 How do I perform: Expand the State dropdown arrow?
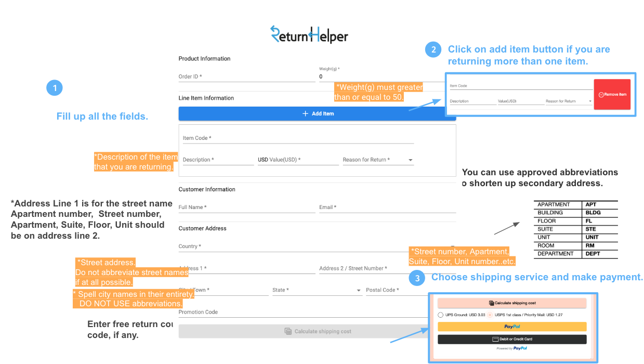pyautogui.click(x=359, y=290)
